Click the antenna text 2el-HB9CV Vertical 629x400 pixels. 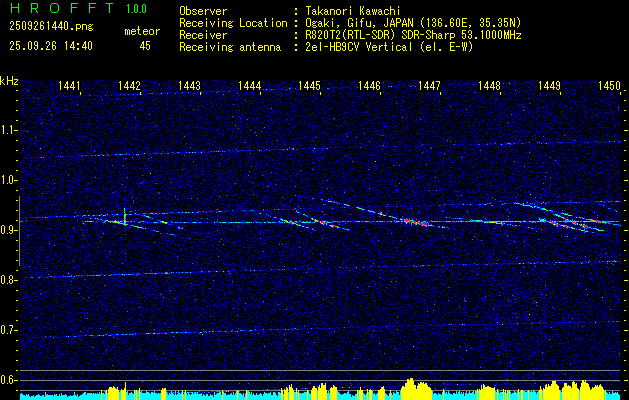(359, 47)
